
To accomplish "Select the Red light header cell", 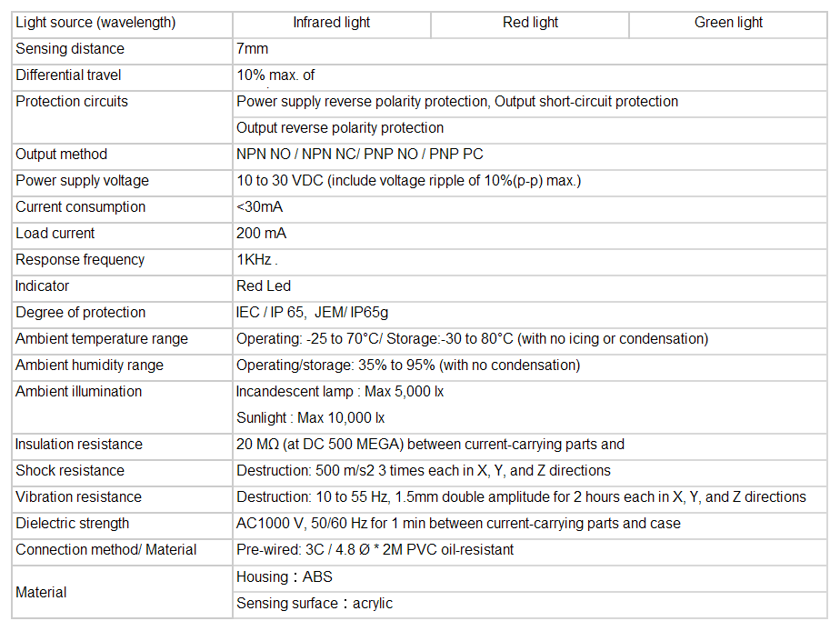I will click(530, 23).
